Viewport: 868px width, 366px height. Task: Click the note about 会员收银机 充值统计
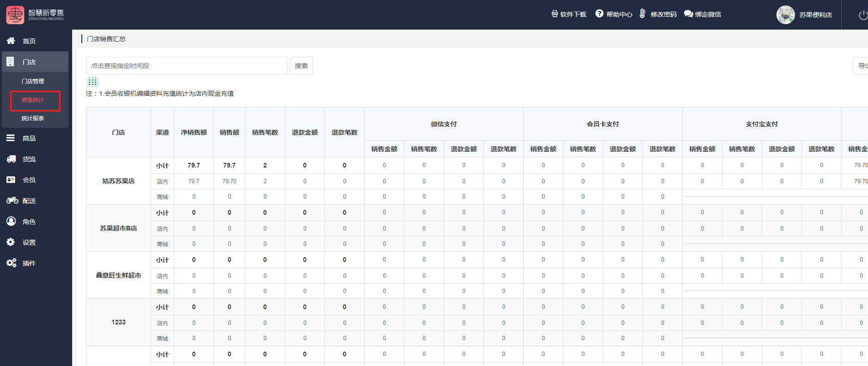coord(160,93)
